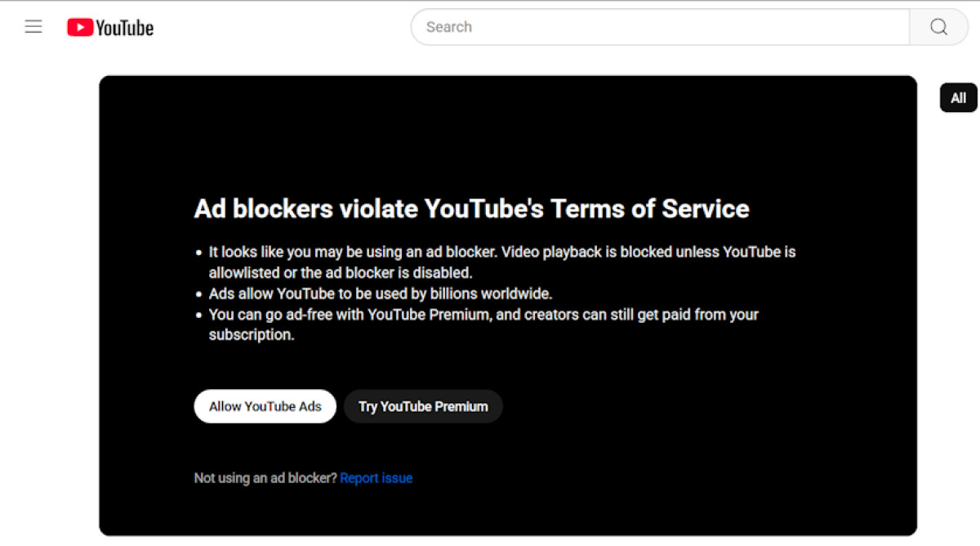Select the All filter chip
The width and height of the screenshot is (980, 546).
click(959, 98)
